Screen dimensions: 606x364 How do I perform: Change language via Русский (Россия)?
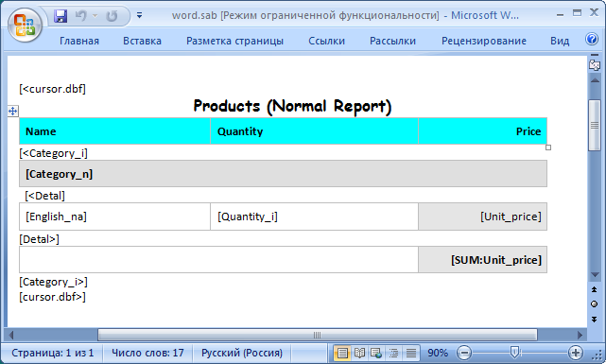click(x=242, y=353)
